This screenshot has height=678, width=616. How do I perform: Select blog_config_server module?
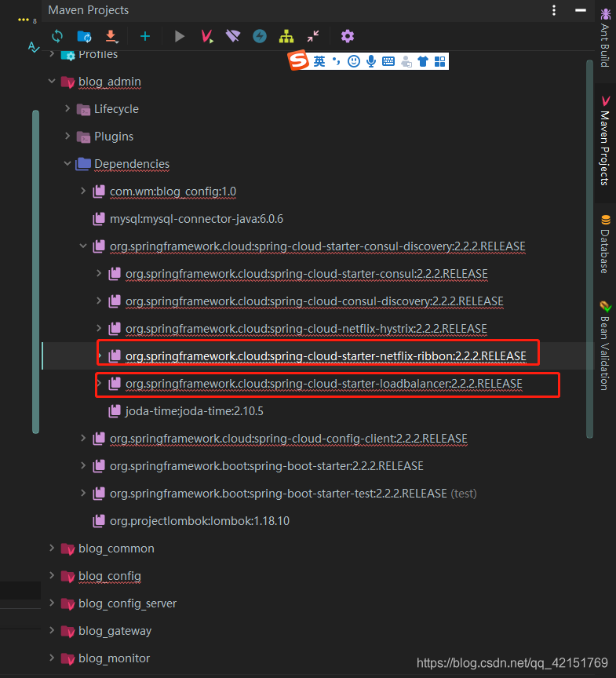127,603
